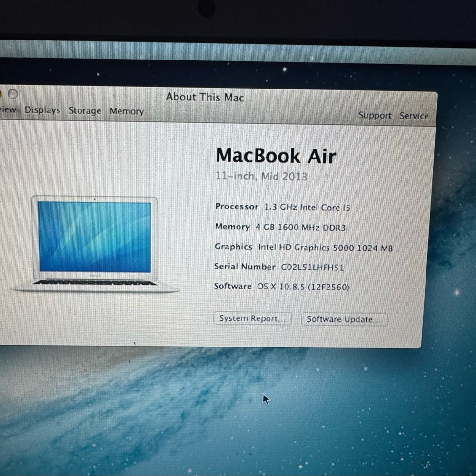Image resolution: width=476 pixels, height=476 pixels.
Task: Click 'Intel HD Graphics 5000 1024 MB' text
Action: [x=326, y=248]
